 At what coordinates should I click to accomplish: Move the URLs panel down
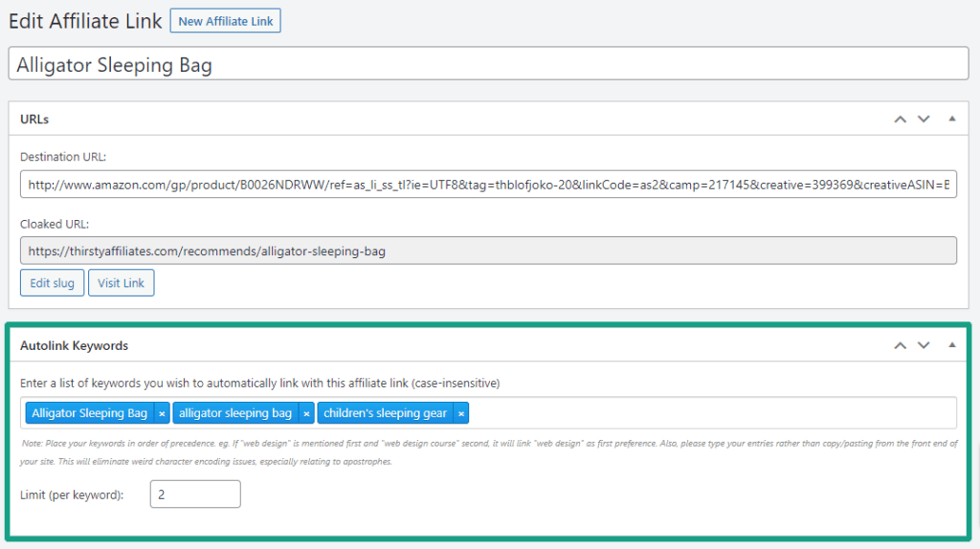924,119
